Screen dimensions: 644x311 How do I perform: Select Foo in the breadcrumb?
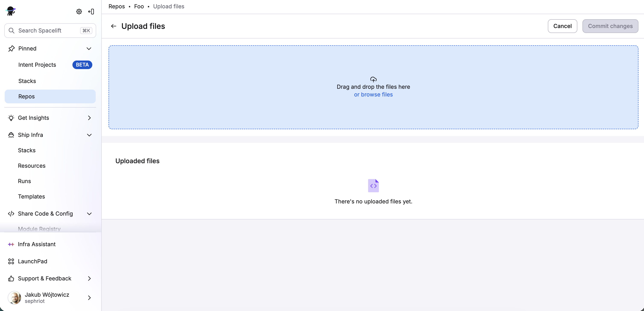139,6
